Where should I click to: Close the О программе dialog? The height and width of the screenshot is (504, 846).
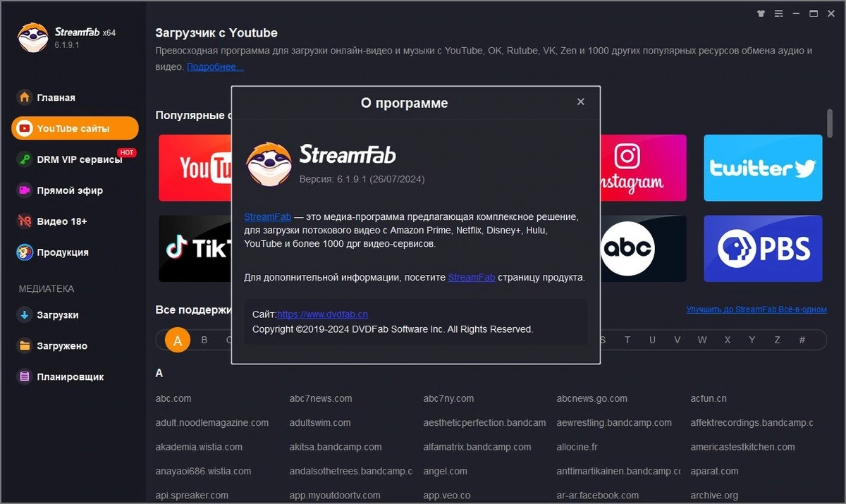pyautogui.click(x=581, y=102)
